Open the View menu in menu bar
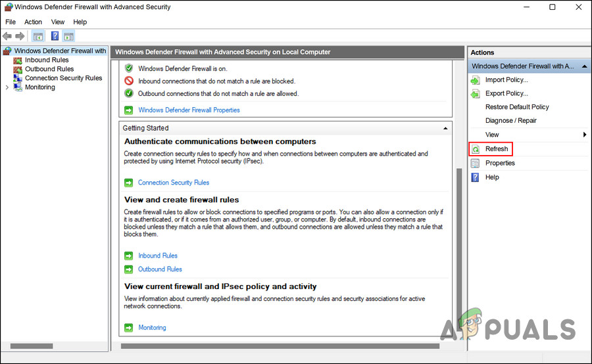This screenshot has width=592, height=364. 58,22
